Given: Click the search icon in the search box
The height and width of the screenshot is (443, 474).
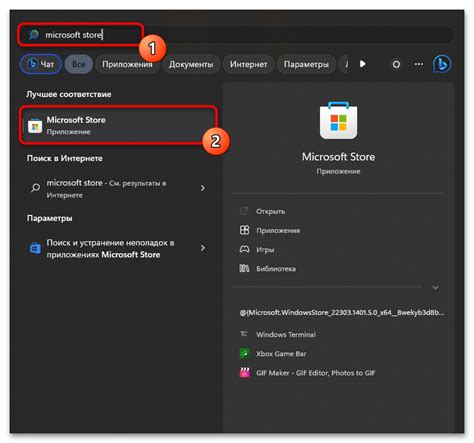Looking at the screenshot, I should [x=34, y=35].
